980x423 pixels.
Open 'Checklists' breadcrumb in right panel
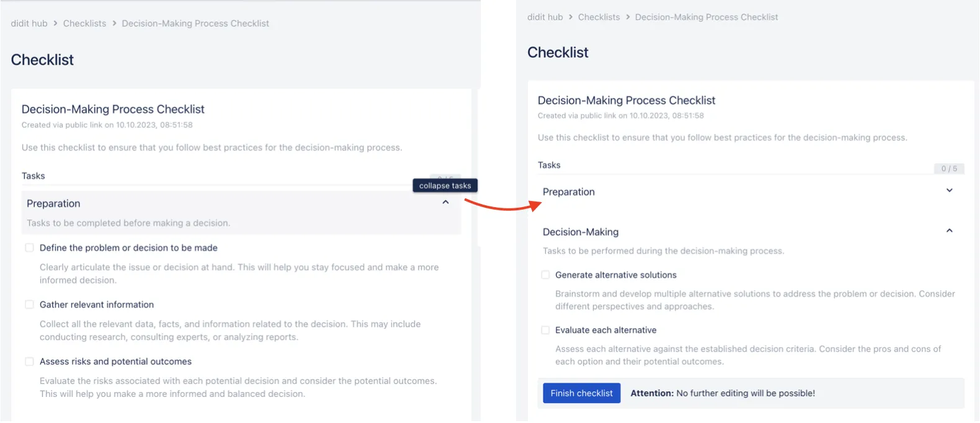pos(599,17)
